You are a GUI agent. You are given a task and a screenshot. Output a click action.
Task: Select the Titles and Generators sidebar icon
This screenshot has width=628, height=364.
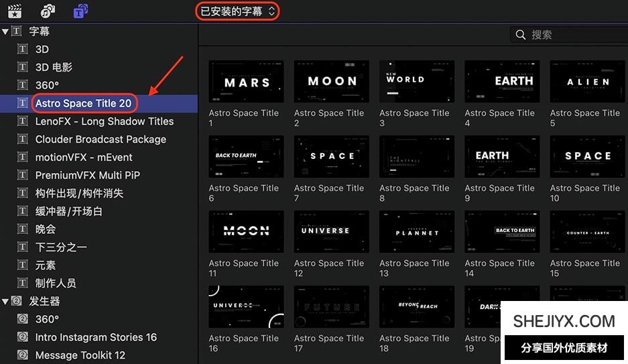[x=80, y=11]
